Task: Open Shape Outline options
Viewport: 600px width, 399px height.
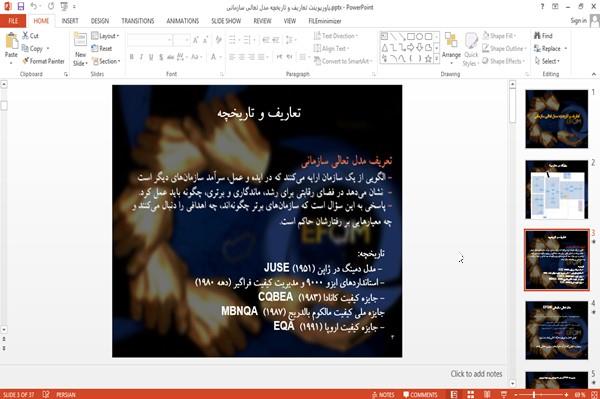Action: [x=504, y=49]
